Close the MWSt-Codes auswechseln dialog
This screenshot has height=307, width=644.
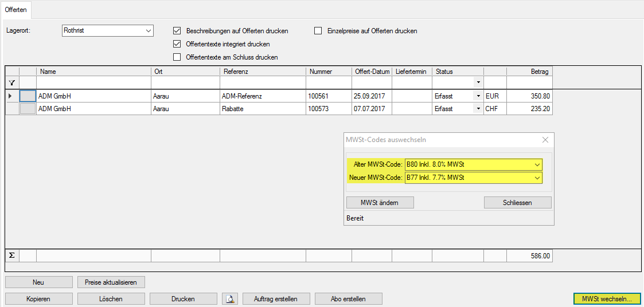coord(545,140)
